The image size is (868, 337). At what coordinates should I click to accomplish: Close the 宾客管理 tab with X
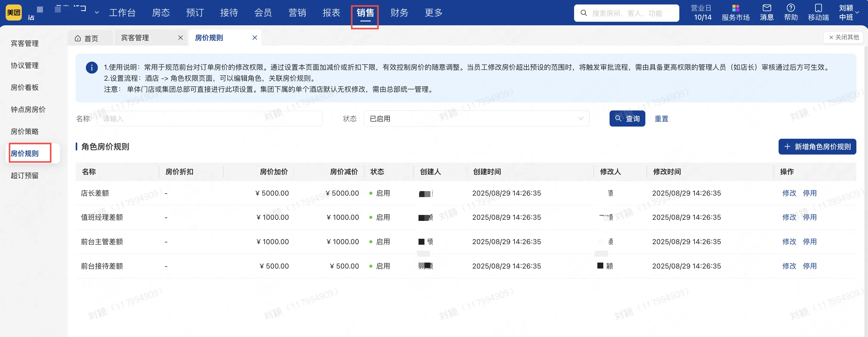click(181, 38)
